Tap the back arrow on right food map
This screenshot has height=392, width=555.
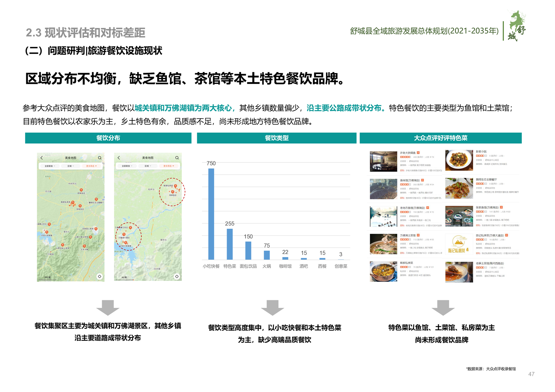(x=119, y=158)
